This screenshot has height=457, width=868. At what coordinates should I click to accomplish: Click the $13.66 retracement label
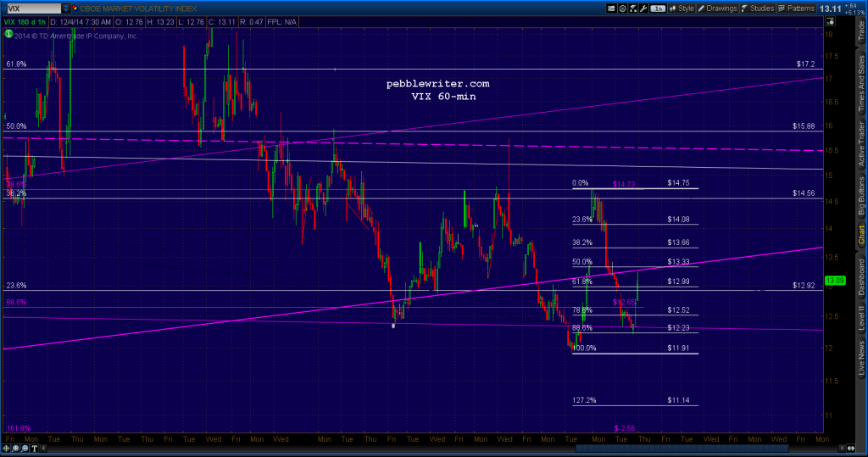point(678,242)
